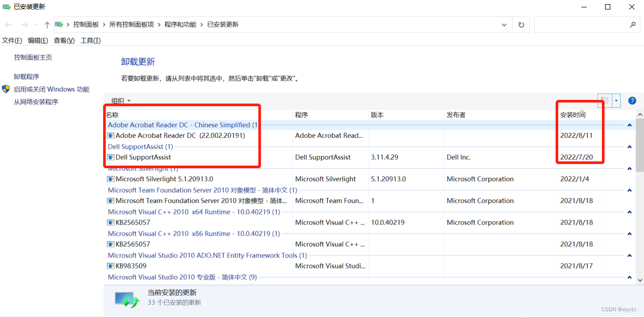Viewport: 644px width, 317px height.
Task: Open 从网络安装程序 link
Action: (x=36, y=102)
